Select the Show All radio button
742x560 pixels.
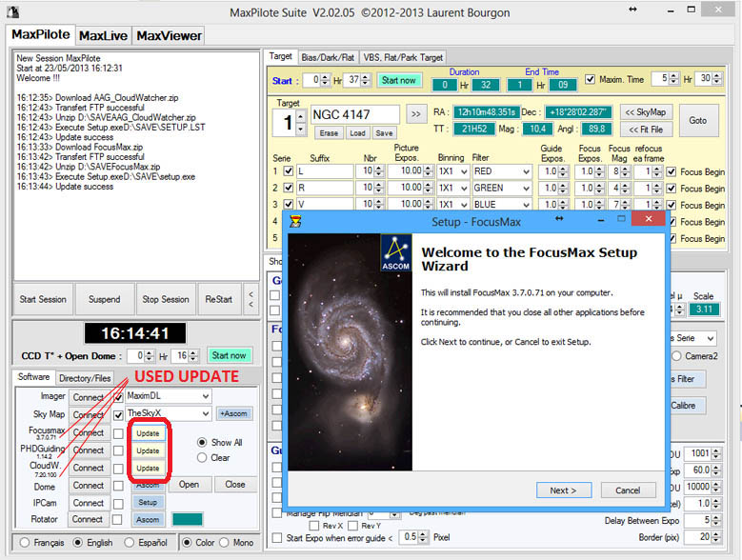coord(202,442)
